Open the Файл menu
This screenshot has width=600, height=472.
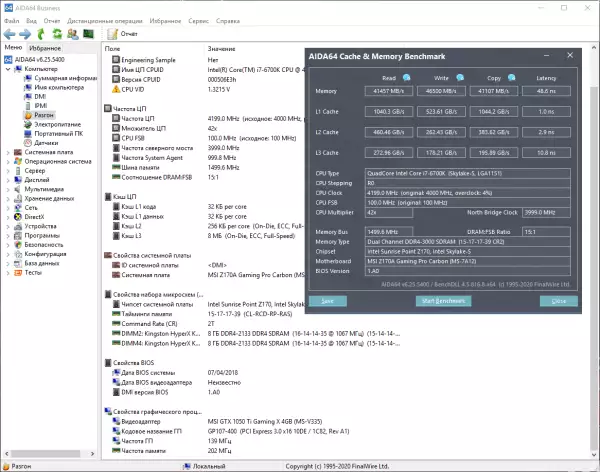(11, 21)
